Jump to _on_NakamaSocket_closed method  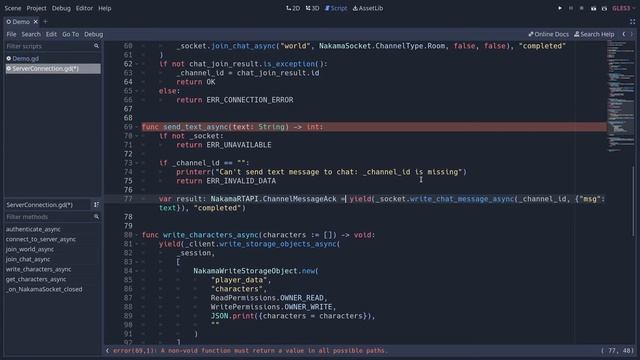[x=44, y=289]
